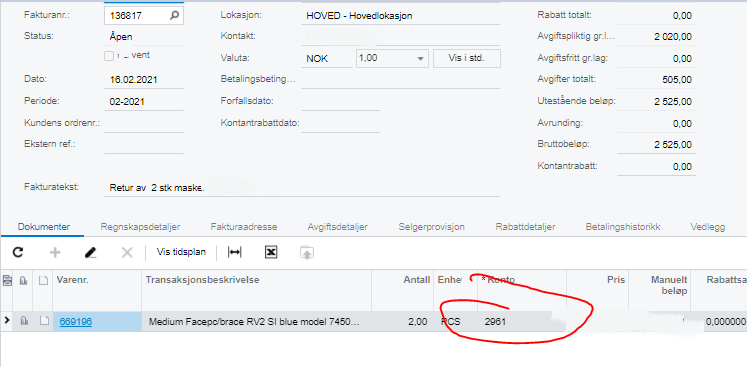Click the notes icon in column header
This screenshot has height=367, width=747.
pyautogui.click(x=43, y=281)
